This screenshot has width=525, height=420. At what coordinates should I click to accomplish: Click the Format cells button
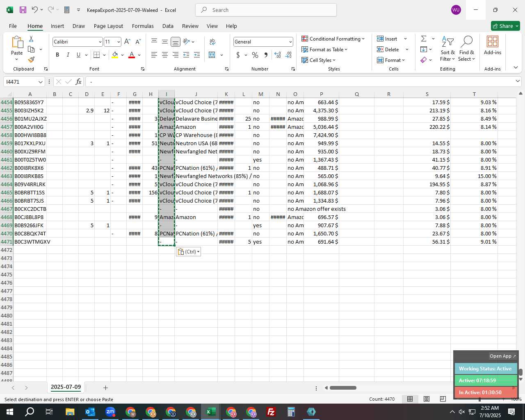tap(391, 60)
